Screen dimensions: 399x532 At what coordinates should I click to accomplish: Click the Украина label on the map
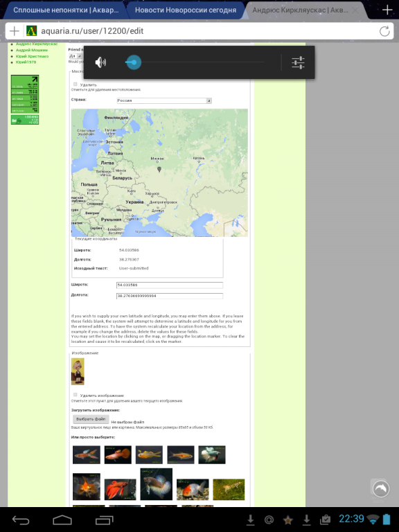(134, 202)
